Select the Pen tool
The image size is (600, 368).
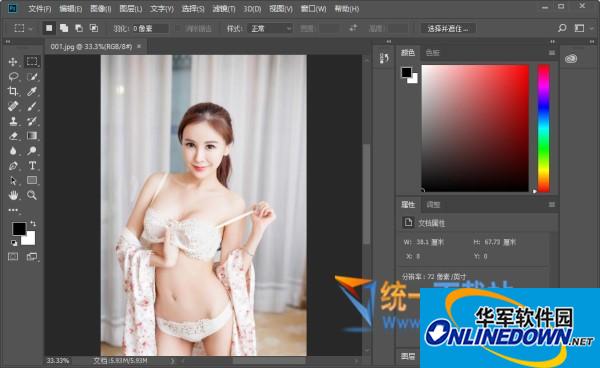point(13,166)
